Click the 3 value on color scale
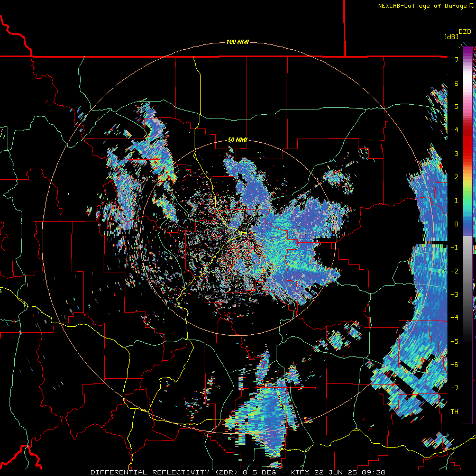Screen dimensions: 476x476 [x=456, y=153]
